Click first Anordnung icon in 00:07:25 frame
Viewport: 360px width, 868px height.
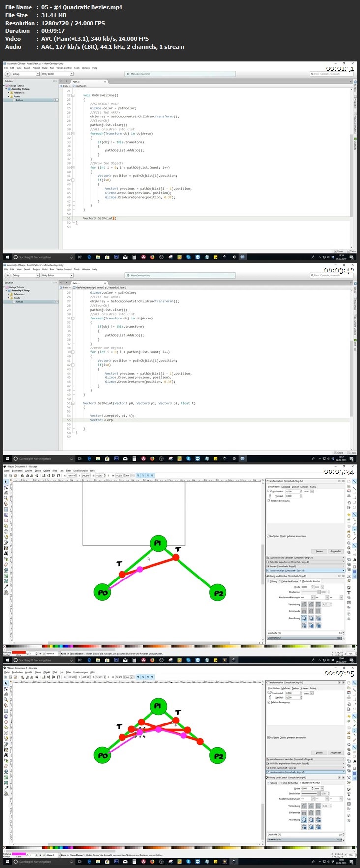pyautogui.click(x=304, y=820)
